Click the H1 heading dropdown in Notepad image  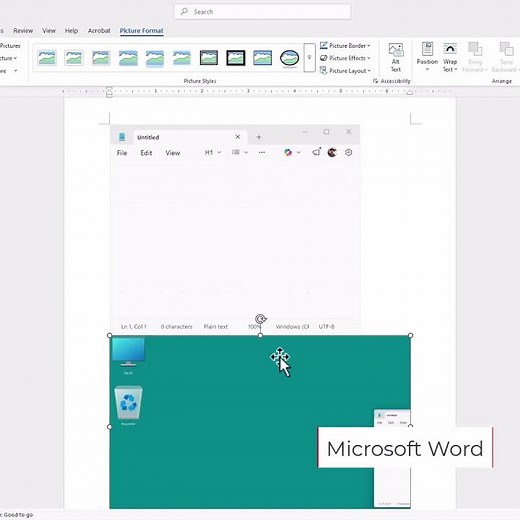coord(213,152)
